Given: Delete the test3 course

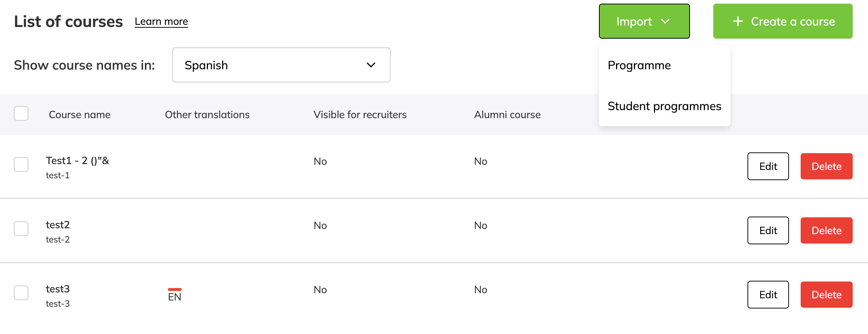Looking at the screenshot, I should 826,295.
